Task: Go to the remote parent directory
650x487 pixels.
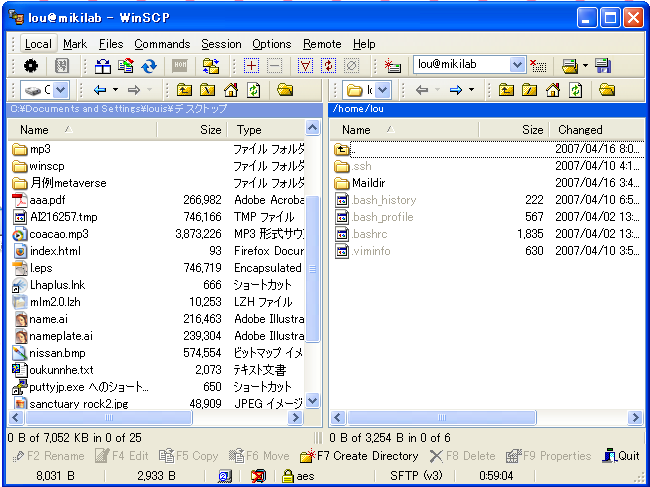Action: (506, 90)
